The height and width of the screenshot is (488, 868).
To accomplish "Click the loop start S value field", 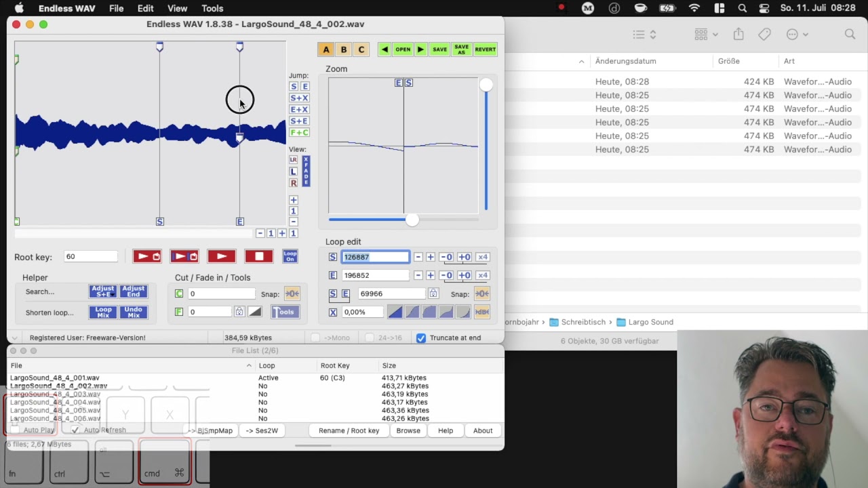I will [x=376, y=257].
